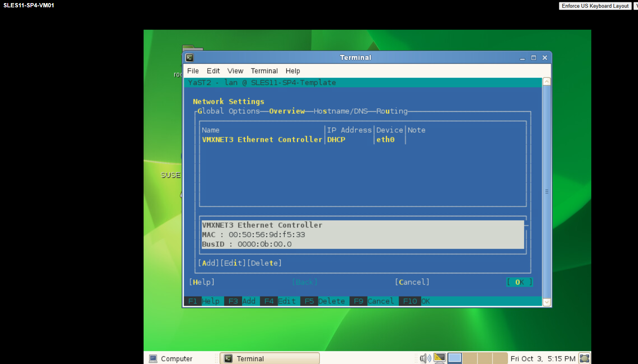Maximize the Terminal window
Viewport: 638px width, 364px height.
[533, 58]
